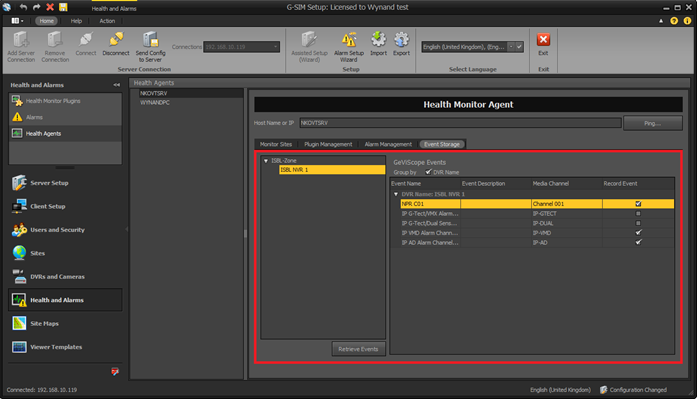Click the red Exit icon

coord(543,40)
